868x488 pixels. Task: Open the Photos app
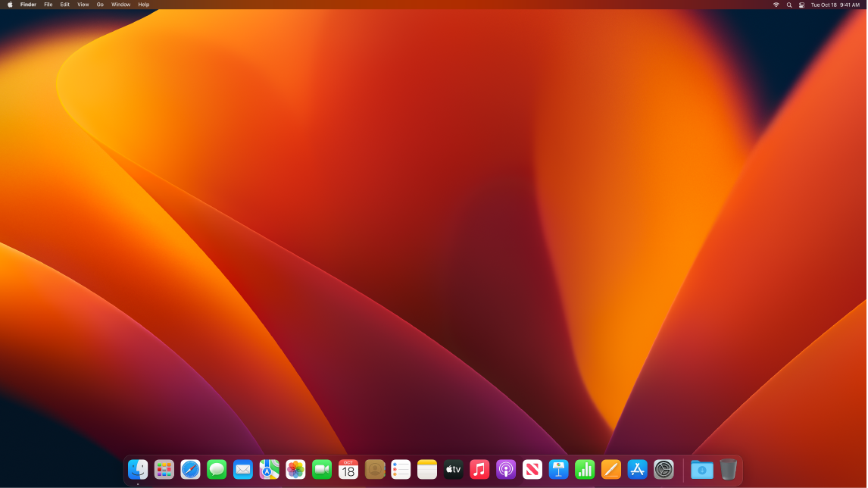295,470
